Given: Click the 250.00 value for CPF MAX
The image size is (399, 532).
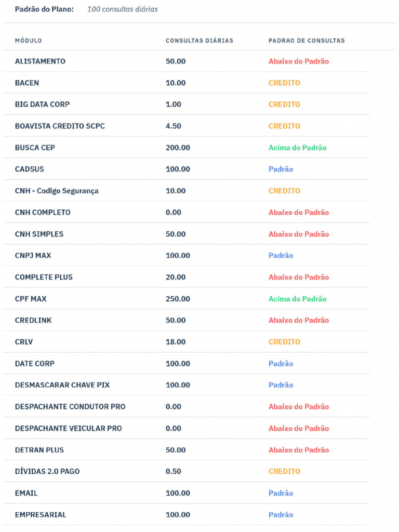Looking at the screenshot, I should coord(178,299).
